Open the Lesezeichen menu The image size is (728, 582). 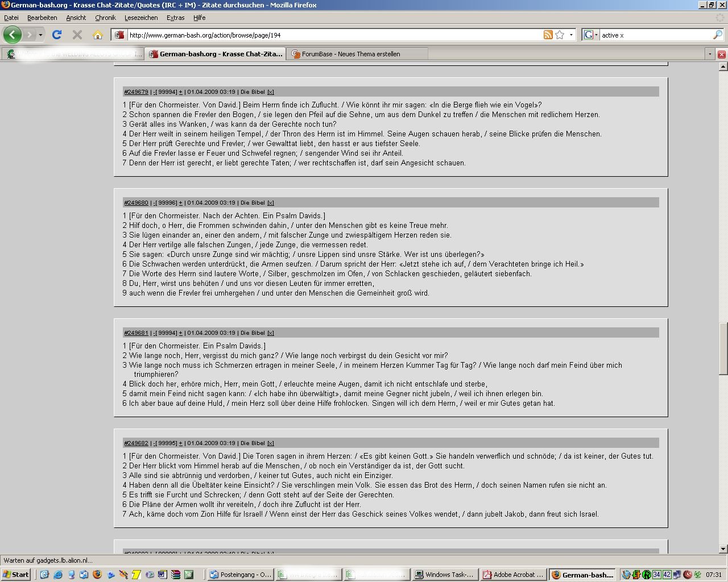141,18
